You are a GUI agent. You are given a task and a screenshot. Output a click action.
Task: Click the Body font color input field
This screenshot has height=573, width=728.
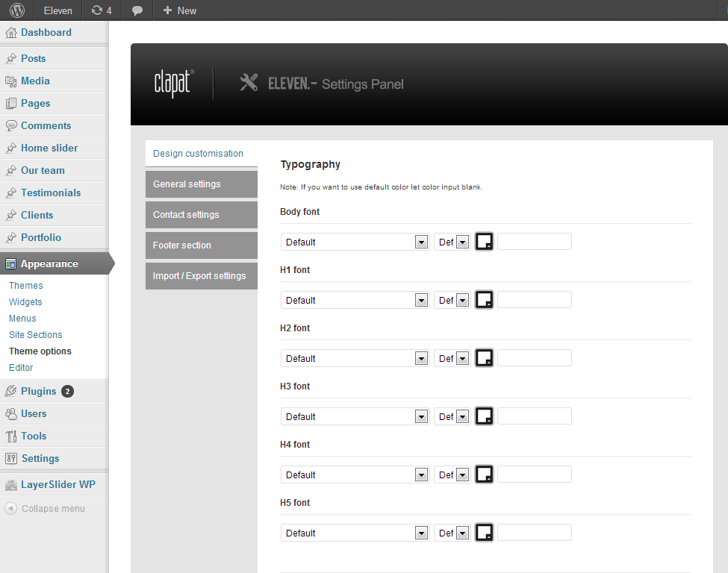point(535,242)
